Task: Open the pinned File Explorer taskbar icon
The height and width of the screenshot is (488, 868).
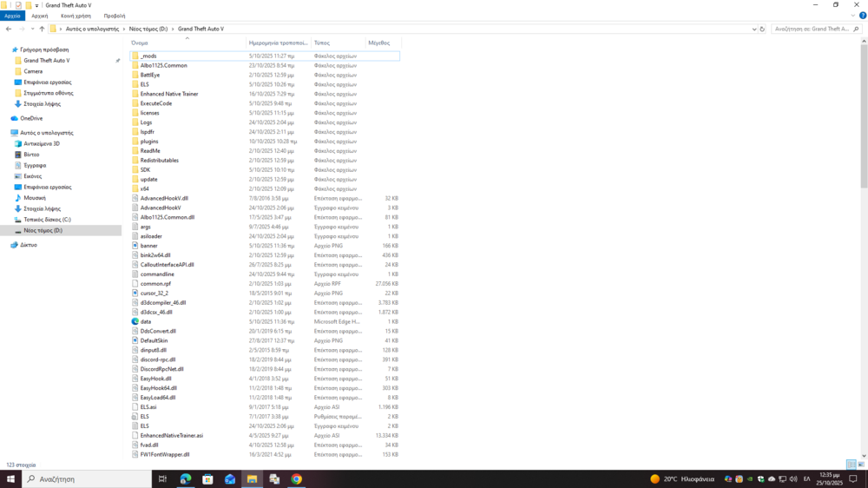Action: point(252,479)
